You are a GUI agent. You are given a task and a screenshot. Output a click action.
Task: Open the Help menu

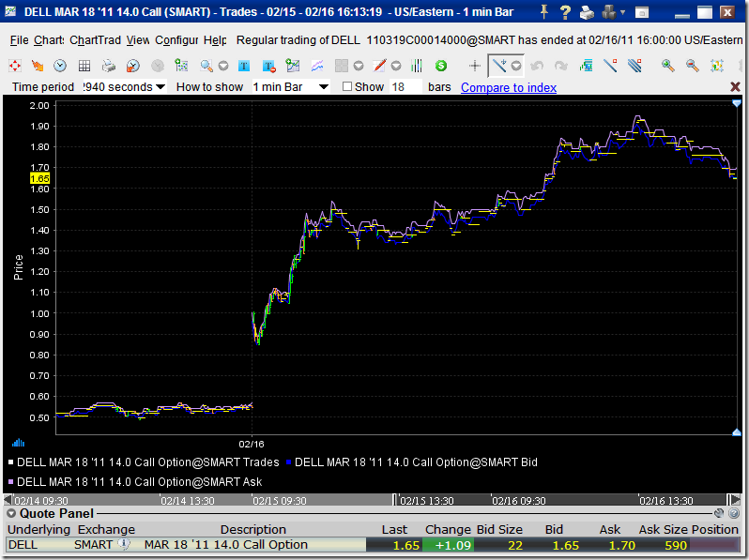coord(215,40)
